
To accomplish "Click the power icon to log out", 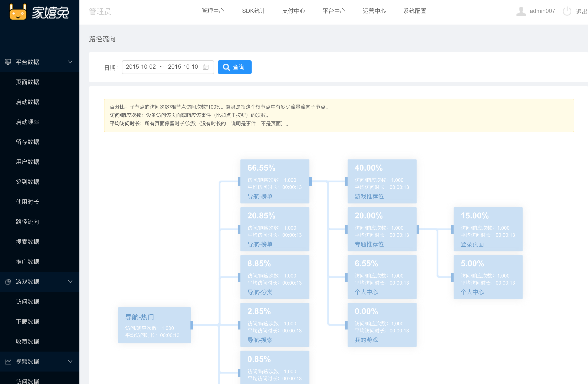I will [x=567, y=11].
